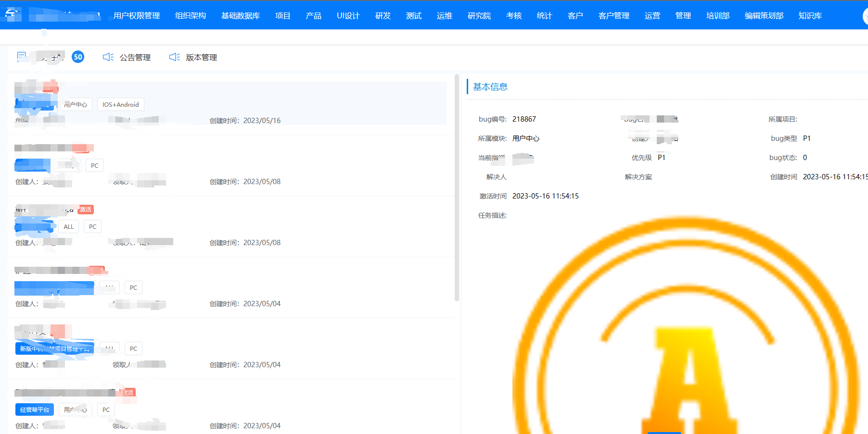Select the 产品 menu item
This screenshot has height=434, width=868.
pyautogui.click(x=314, y=16)
